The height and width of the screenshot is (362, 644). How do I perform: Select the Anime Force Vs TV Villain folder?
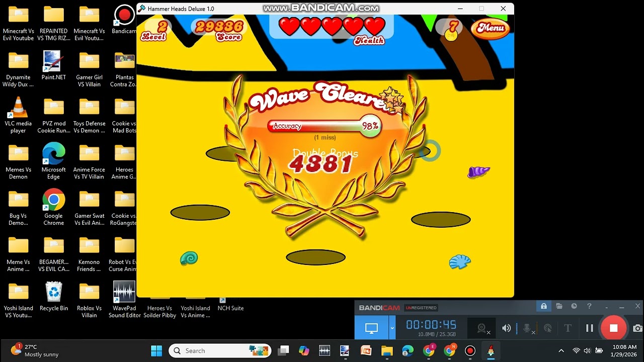pyautogui.click(x=89, y=161)
